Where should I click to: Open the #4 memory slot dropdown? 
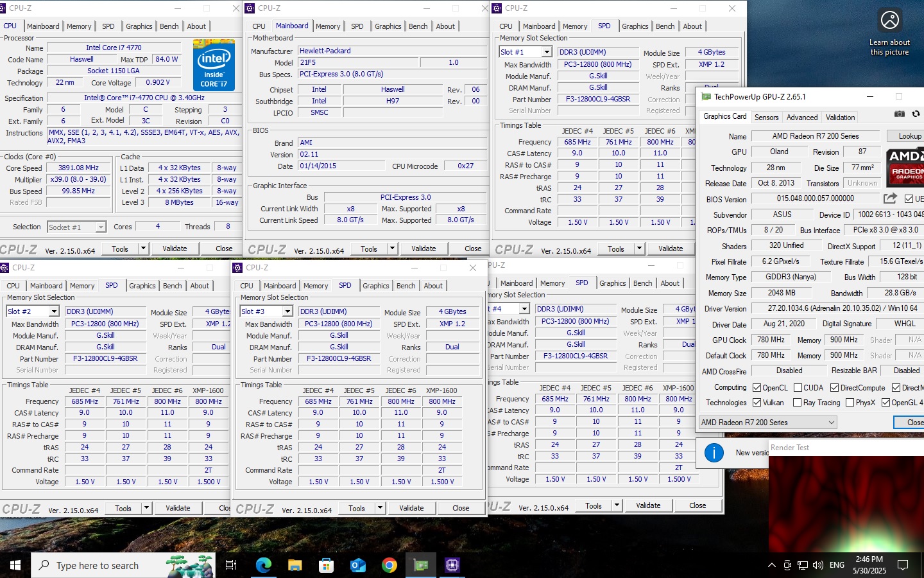(x=524, y=309)
